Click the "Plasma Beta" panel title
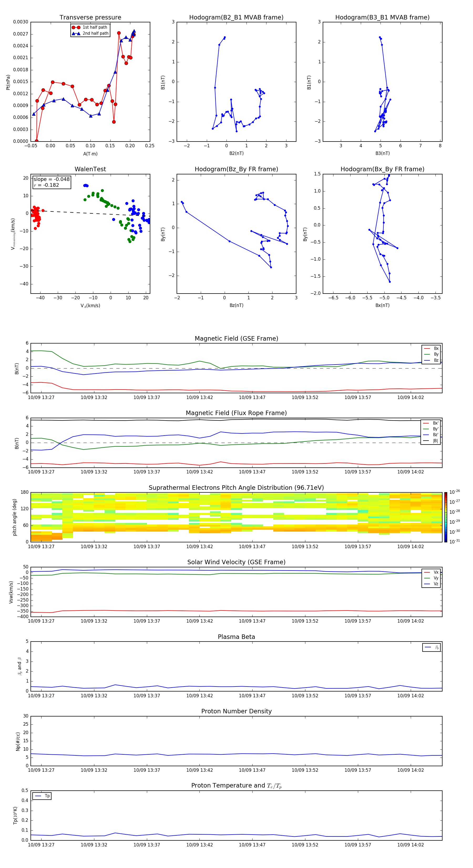 point(236,637)
